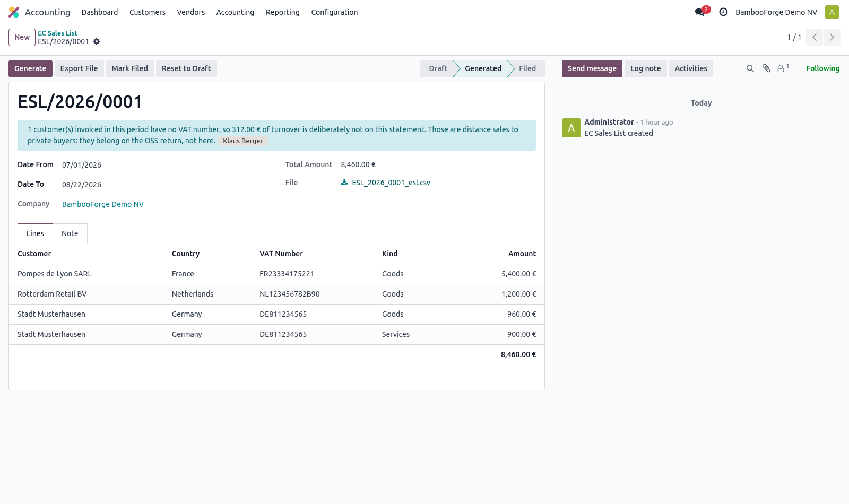This screenshot has width=849, height=504.
Task: Open the attachments paperclip icon
Action: click(x=766, y=68)
